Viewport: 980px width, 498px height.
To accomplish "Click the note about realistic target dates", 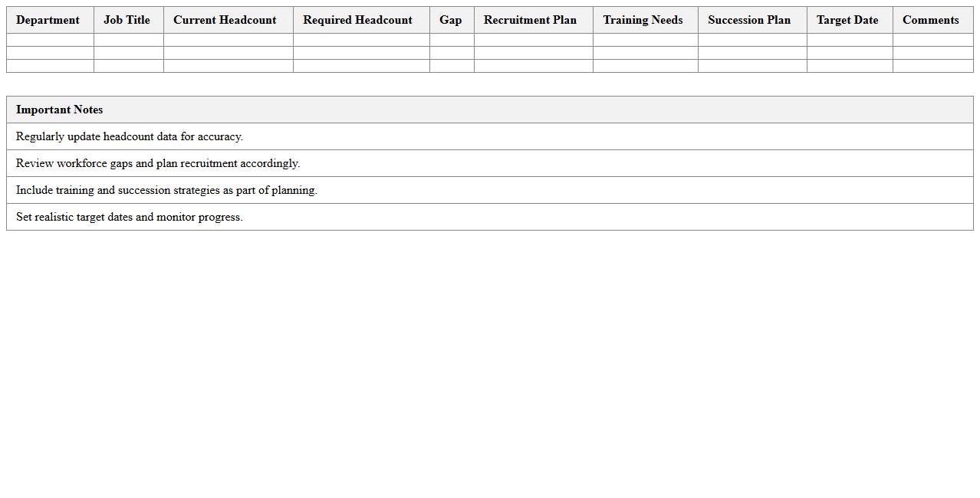I will coord(130,217).
